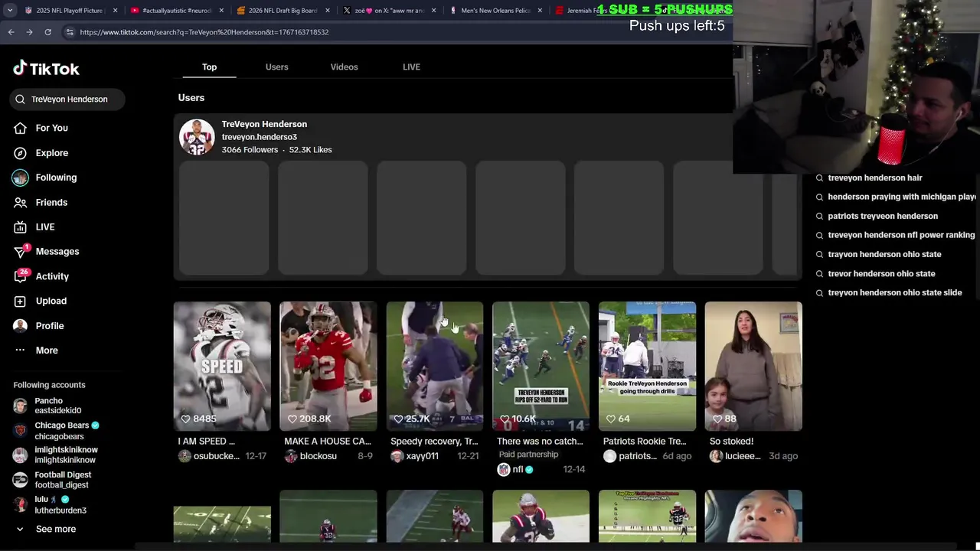This screenshot has width=980, height=551.
Task: Switch to the Videos results tab
Action: click(x=344, y=67)
